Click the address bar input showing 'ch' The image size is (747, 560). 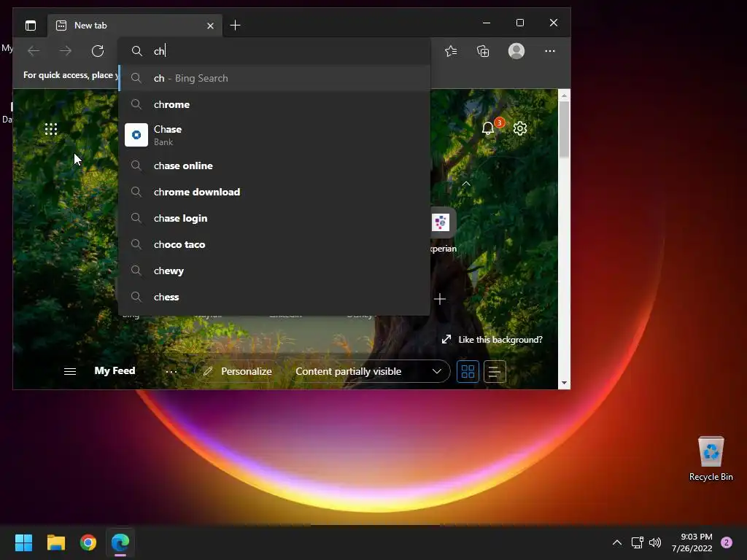(274, 51)
